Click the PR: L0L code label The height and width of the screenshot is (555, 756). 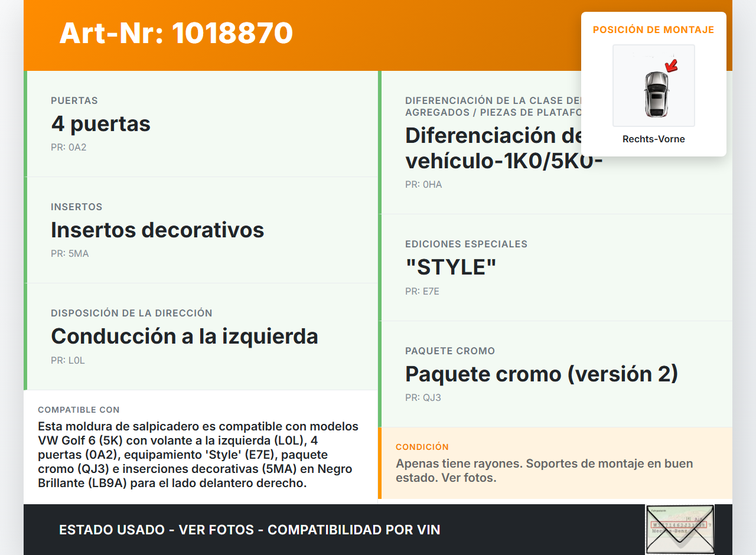pyautogui.click(x=68, y=360)
